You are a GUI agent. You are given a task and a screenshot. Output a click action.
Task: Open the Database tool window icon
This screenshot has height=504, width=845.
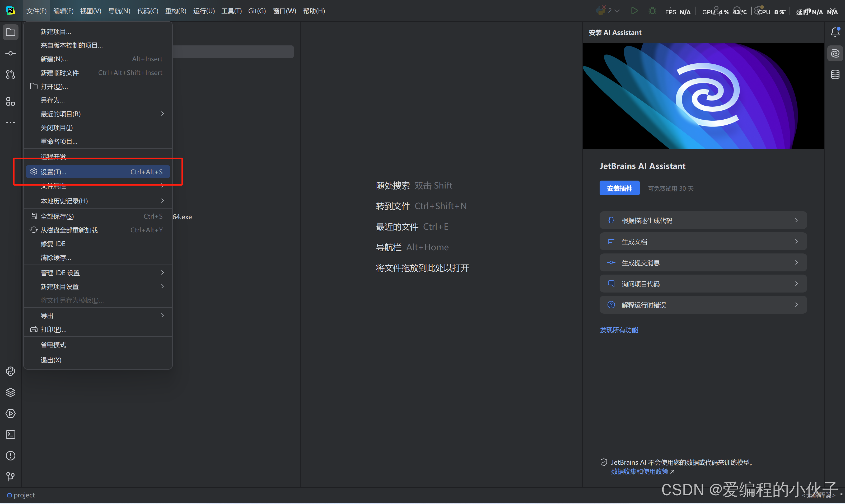point(835,74)
